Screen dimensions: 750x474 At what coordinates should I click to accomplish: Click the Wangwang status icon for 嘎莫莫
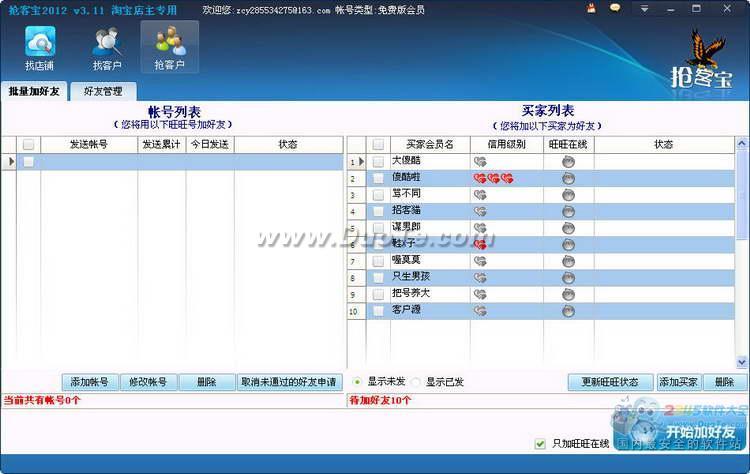tap(568, 261)
